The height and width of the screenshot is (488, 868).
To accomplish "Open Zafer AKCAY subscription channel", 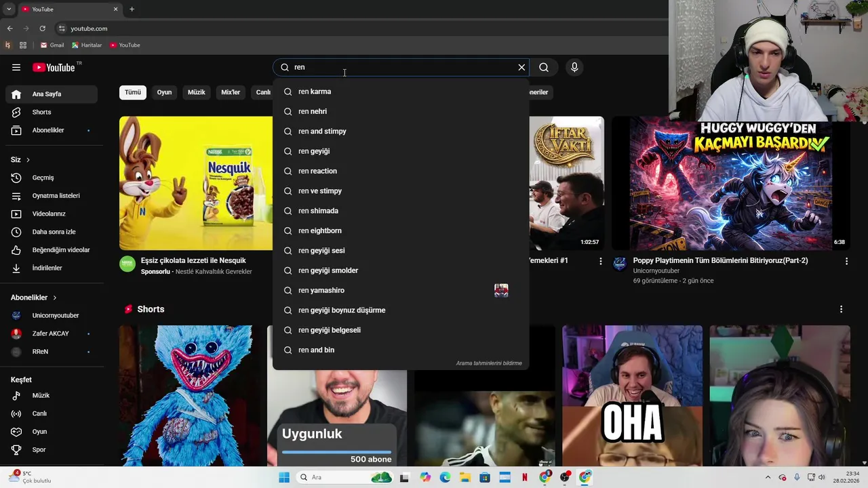I will click(52, 333).
